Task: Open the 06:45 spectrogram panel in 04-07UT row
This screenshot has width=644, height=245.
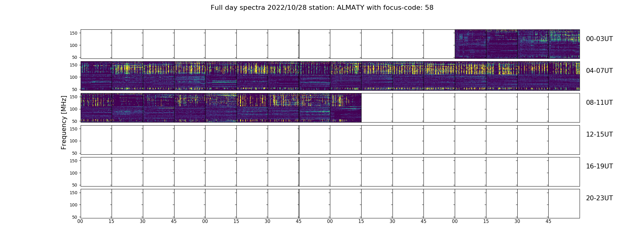Action: click(439, 76)
